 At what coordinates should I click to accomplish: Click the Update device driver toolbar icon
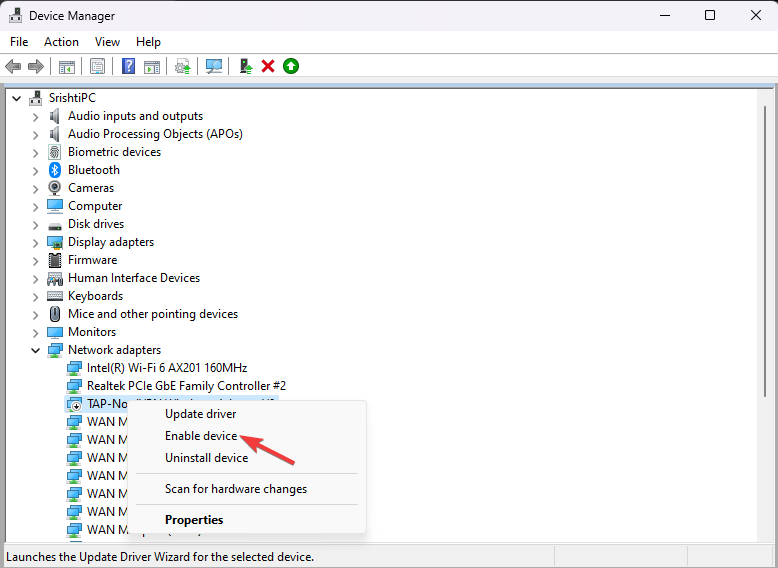183,66
